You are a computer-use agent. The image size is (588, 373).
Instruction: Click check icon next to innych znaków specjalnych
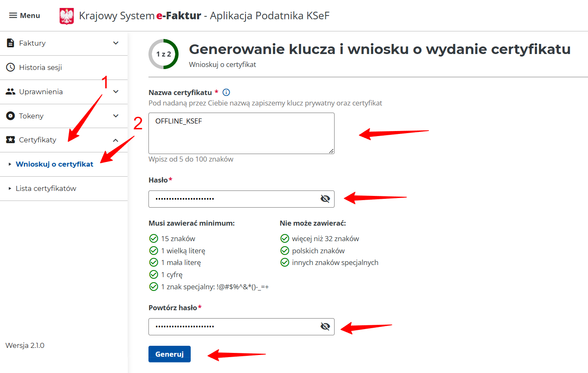click(x=285, y=262)
